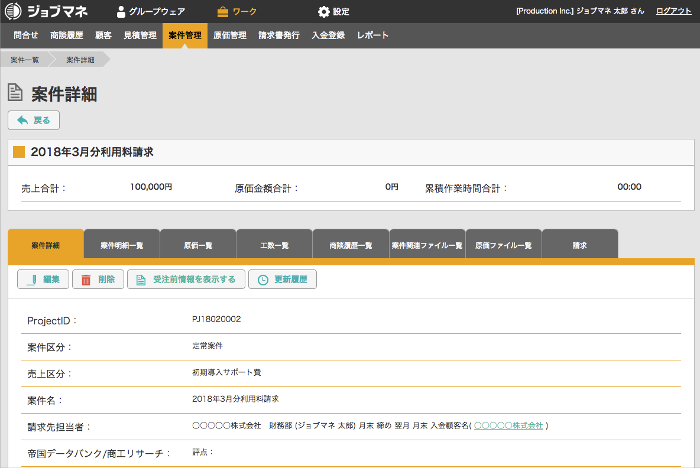
Task: Click the 削除 delete button
Action: [x=98, y=280]
